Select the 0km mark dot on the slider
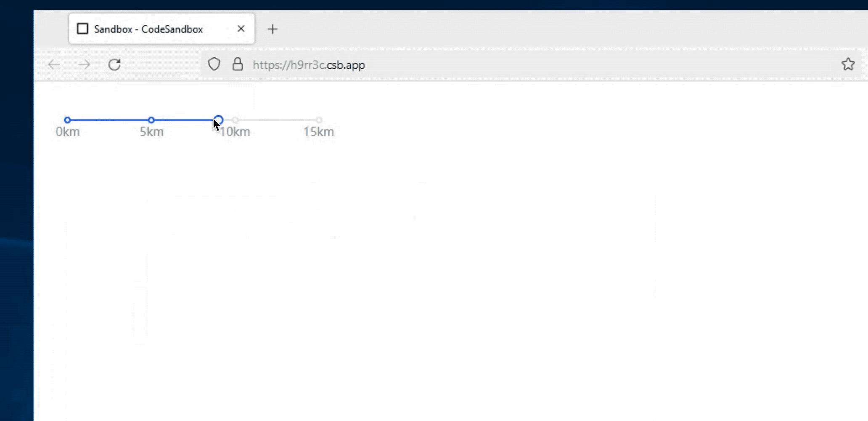The height and width of the screenshot is (421, 868). coord(66,120)
